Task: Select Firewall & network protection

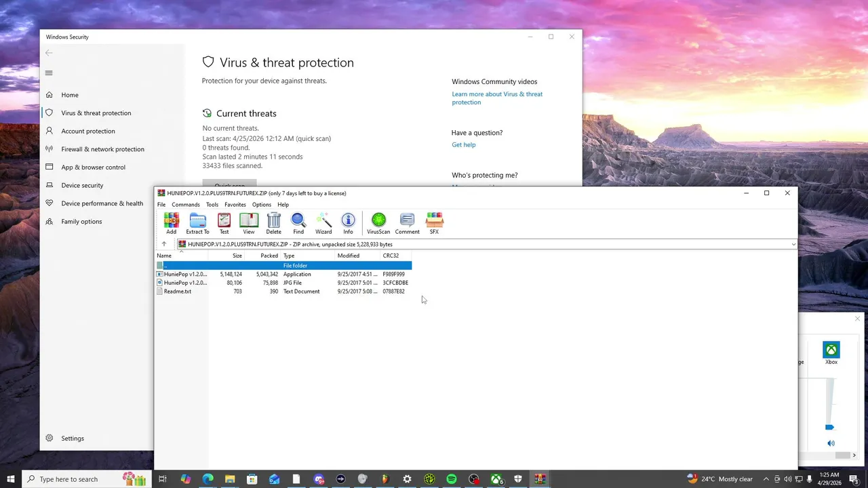Action: click(x=102, y=149)
